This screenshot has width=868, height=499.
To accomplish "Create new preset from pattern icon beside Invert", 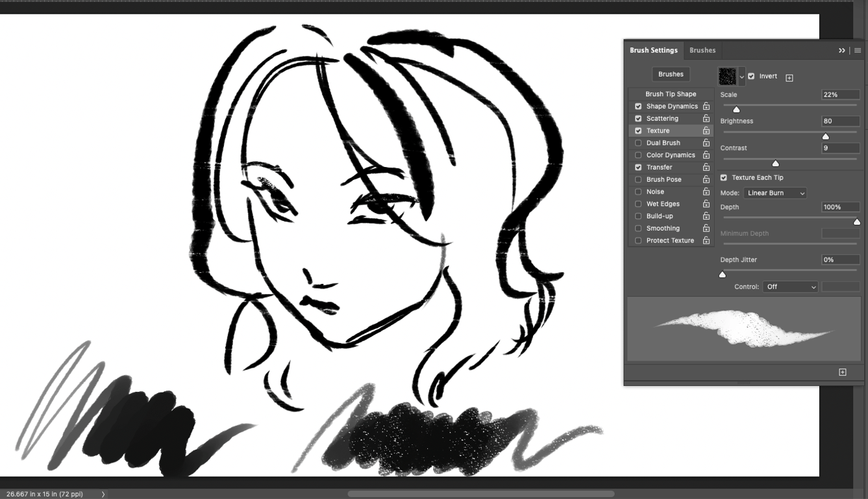I will click(x=789, y=78).
